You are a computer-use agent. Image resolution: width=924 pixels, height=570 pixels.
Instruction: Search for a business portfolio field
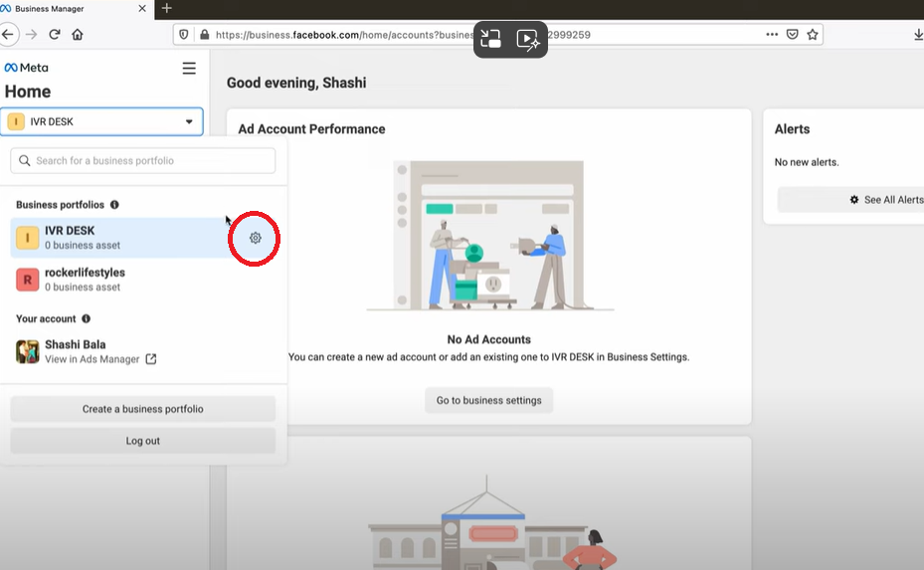142,161
